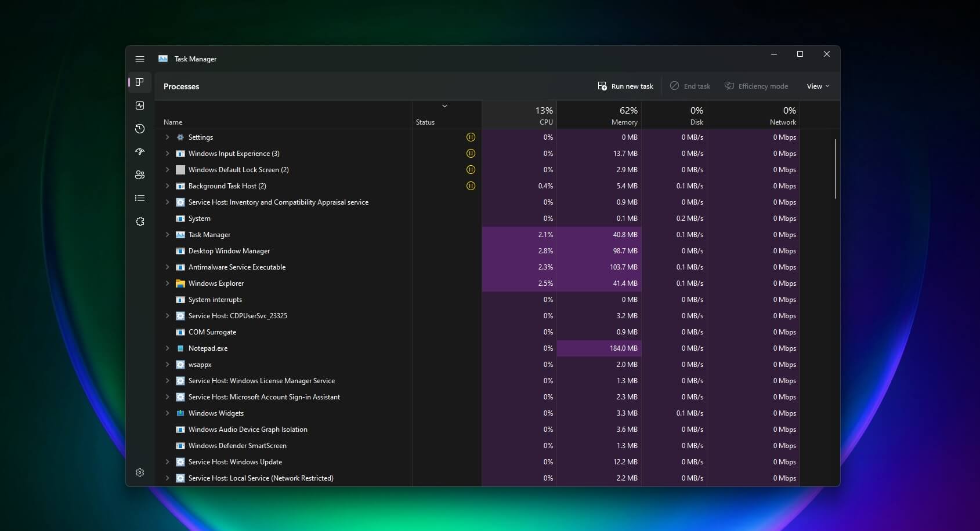Screen dimensions: 980x531
Task: Open the View dropdown
Action: click(817, 86)
